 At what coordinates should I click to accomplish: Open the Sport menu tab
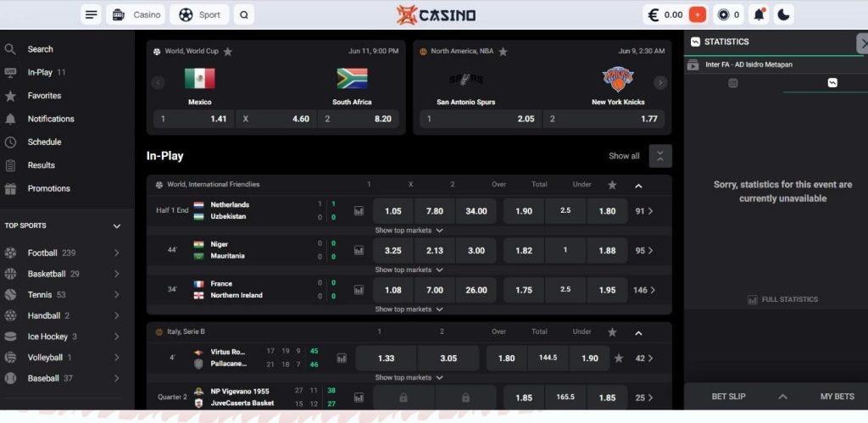tap(199, 15)
